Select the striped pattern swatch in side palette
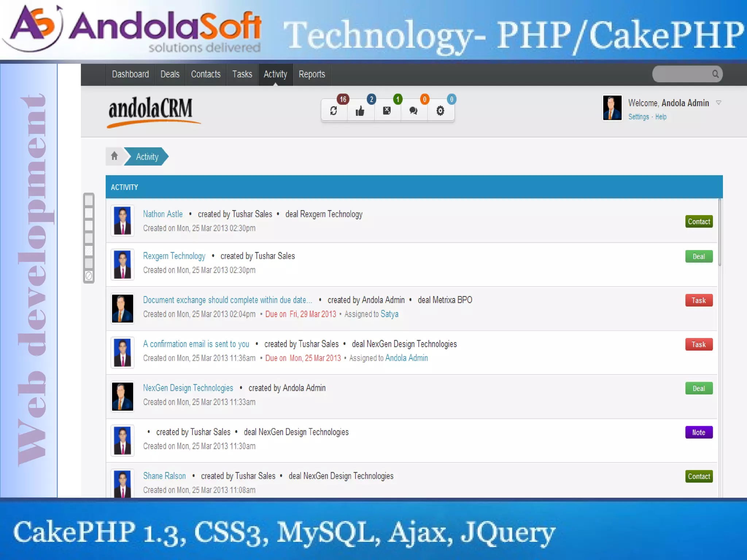 (89, 250)
